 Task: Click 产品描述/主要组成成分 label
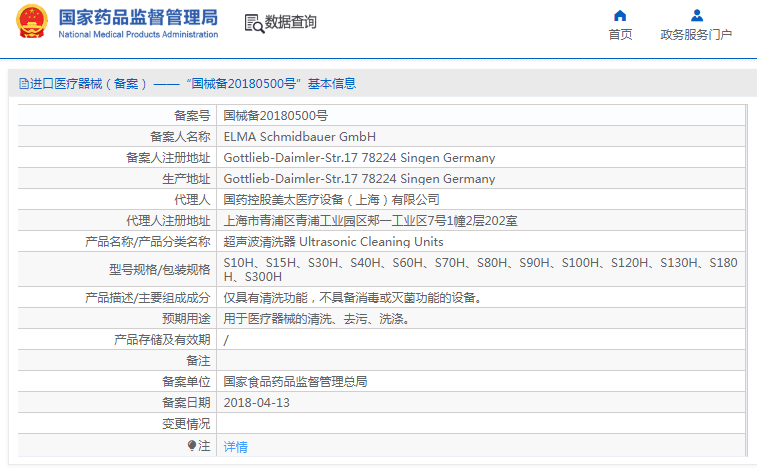tap(148, 298)
